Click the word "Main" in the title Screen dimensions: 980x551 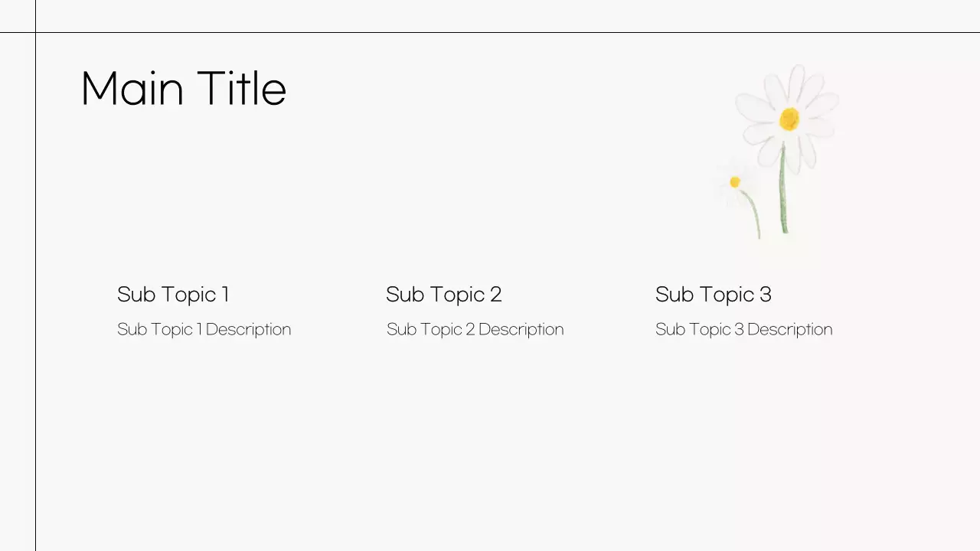pos(132,89)
